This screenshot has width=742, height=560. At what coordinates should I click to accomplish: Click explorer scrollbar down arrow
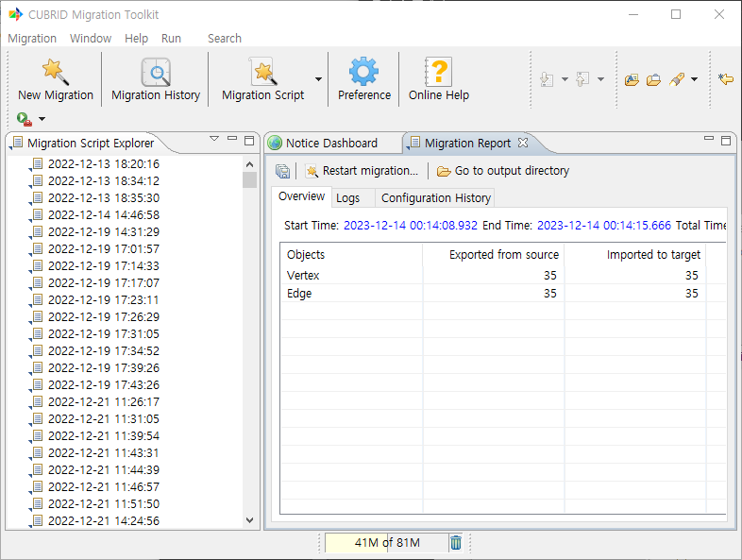pyautogui.click(x=250, y=519)
